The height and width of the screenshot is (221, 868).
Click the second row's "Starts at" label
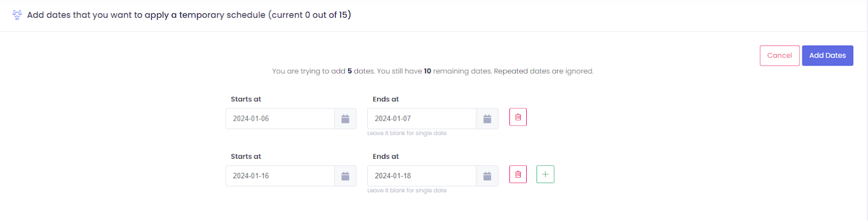coord(246,157)
